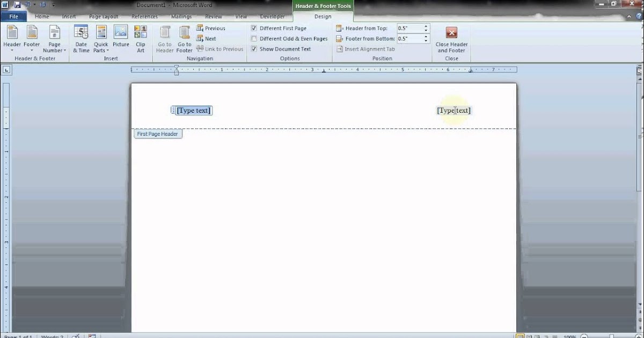644x338 pixels.
Task: Click Go to Footer in the Navigation group
Action: pyautogui.click(x=184, y=38)
